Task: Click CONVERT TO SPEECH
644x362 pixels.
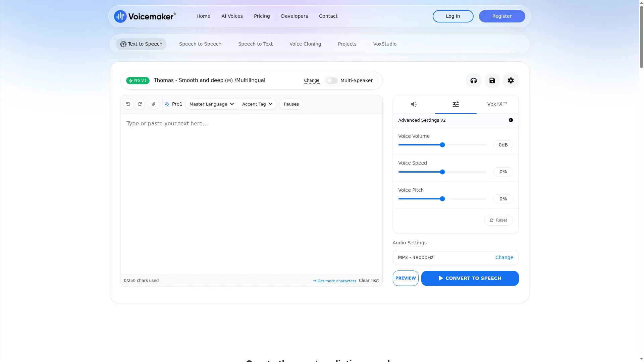Action: pos(470,278)
